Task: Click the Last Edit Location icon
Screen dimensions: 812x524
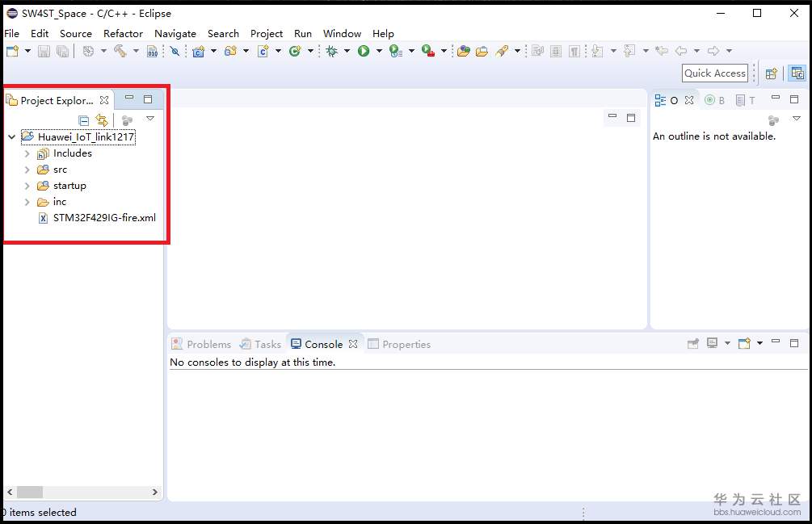Action: coord(662,51)
